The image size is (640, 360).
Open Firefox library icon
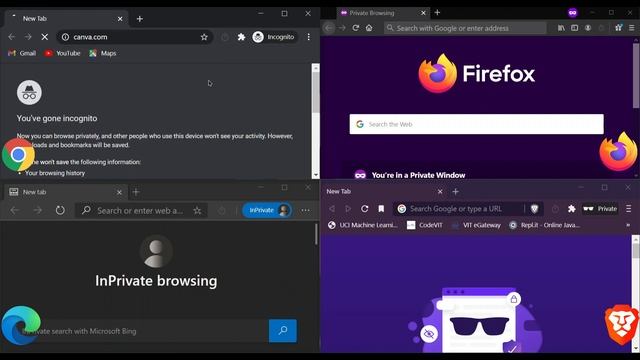561,28
